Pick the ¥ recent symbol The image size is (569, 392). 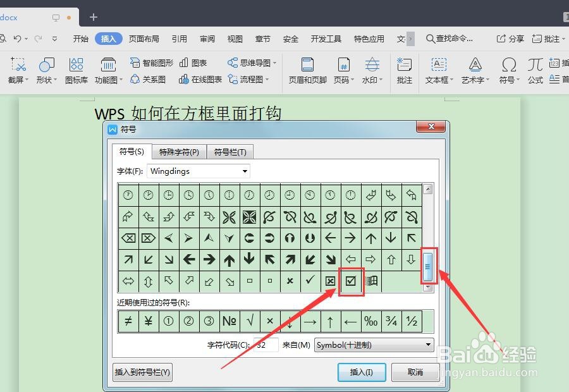point(148,321)
